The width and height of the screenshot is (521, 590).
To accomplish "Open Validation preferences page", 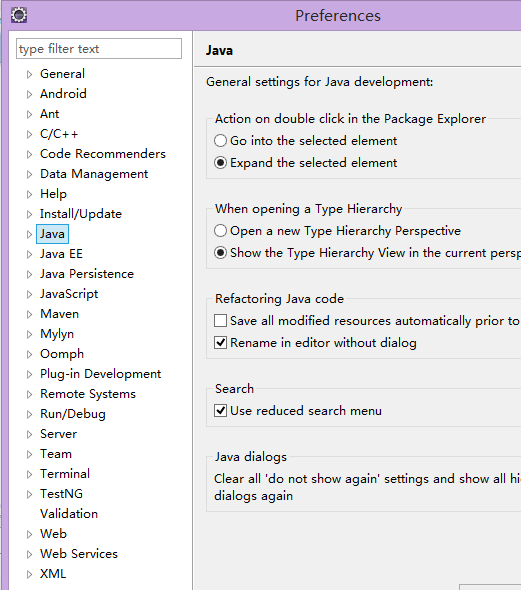I will coord(69,514).
